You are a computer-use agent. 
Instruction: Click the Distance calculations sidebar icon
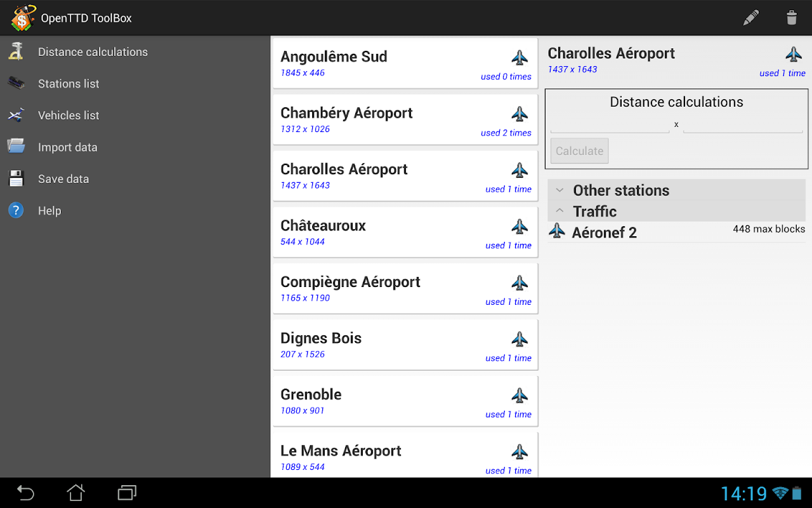[x=16, y=51]
